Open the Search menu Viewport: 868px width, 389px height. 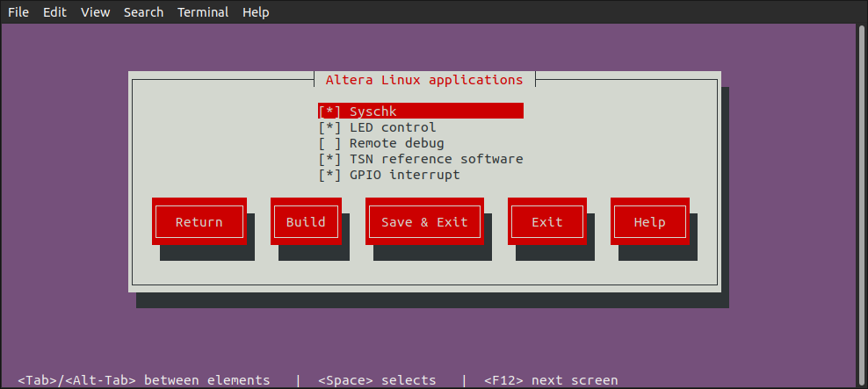pyautogui.click(x=143, y=12)
